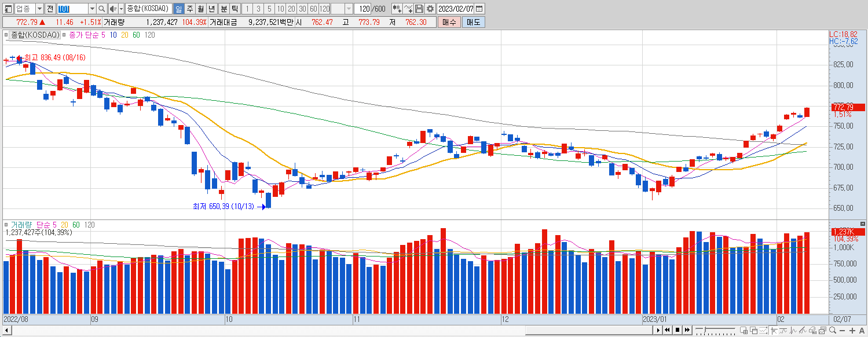Click the 거래량 단순 volume legend
The height and width of the screenshot is (337, 868).
34,225
